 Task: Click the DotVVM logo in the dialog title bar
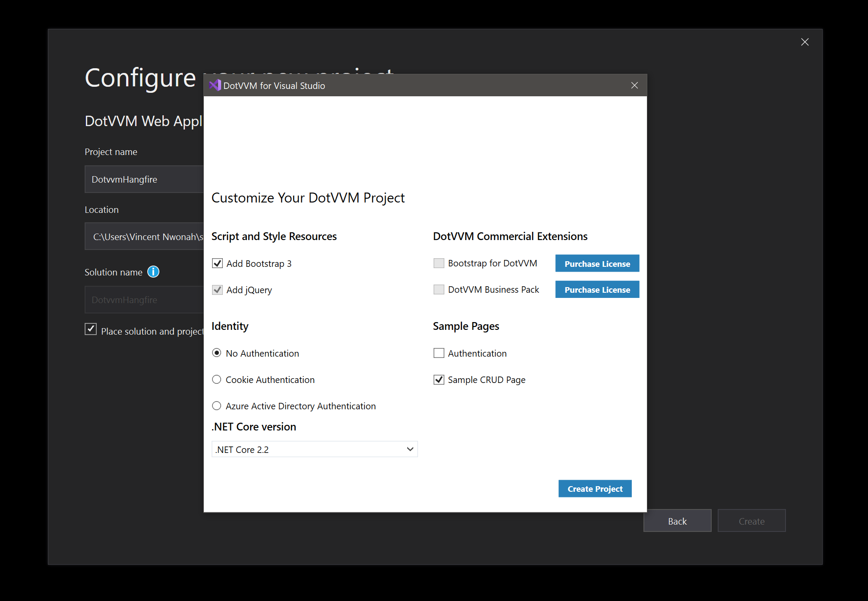pos(215,85)
